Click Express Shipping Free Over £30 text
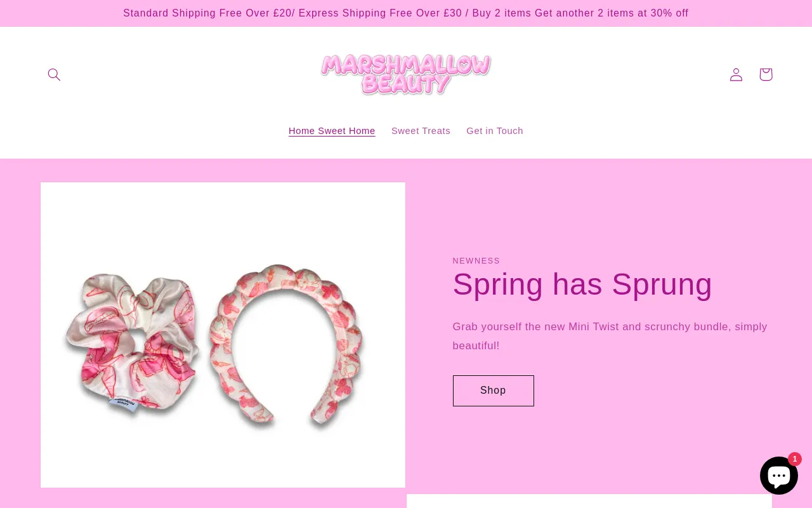812x508 pixels. pyautogui.click(x=380, y=13)
